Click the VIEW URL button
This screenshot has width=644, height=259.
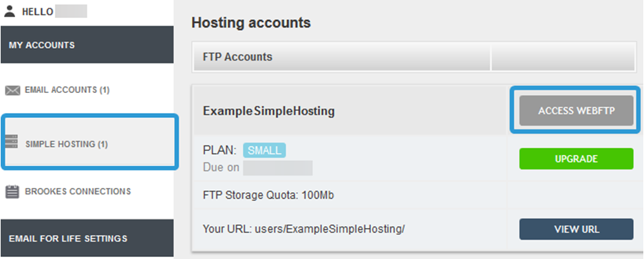(577, 229)
